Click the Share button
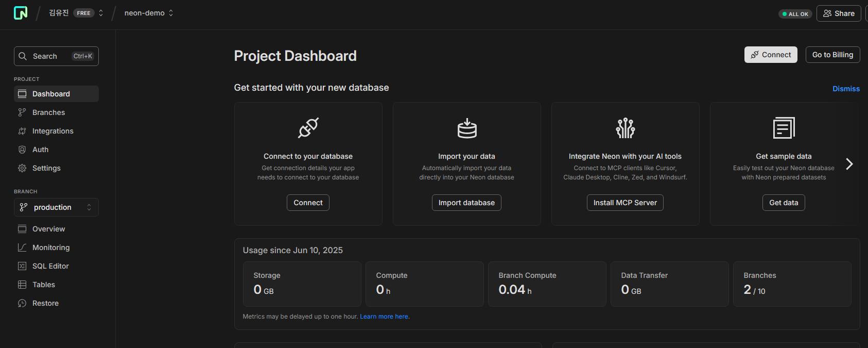Image resolution: width=868 pixels, height=348 pixels. point(839,13)
